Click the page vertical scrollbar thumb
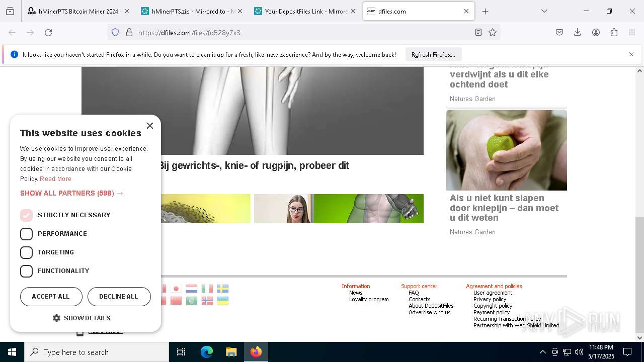Image resolution: width=644 pixels, height=362 pixels. point(639,275)
